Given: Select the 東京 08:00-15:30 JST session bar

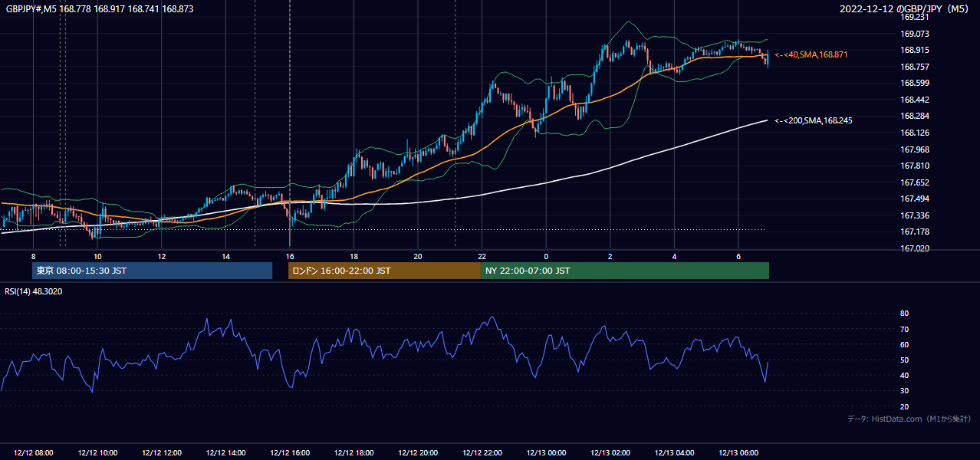Looking at the screenshot, I should pos(152,271).
